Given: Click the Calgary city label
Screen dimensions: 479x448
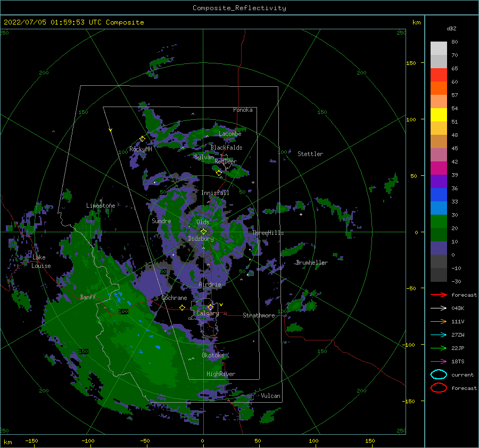Looking at the screenshot, I should 208,313.
